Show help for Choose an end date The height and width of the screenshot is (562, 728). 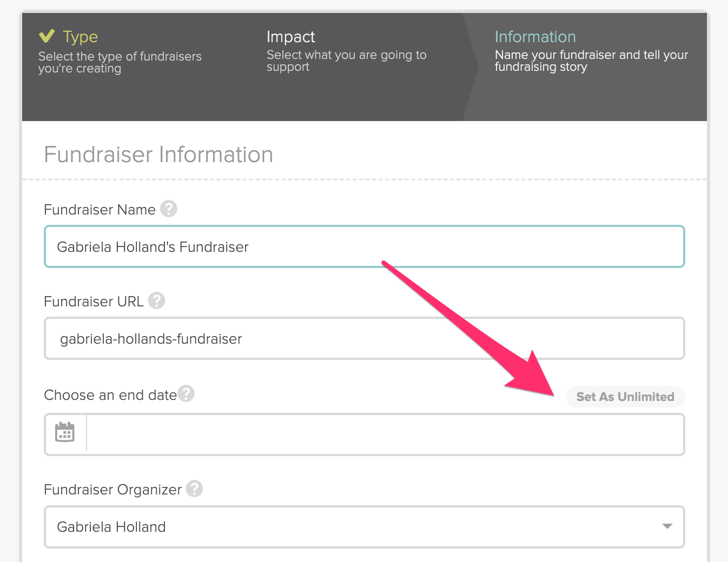coord(186,393)
